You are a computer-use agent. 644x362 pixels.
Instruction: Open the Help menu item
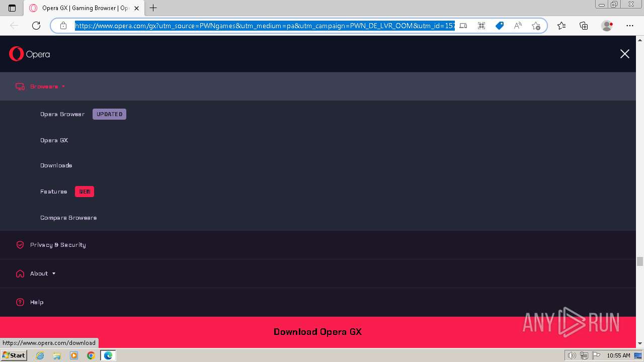(x=318, y=302)
